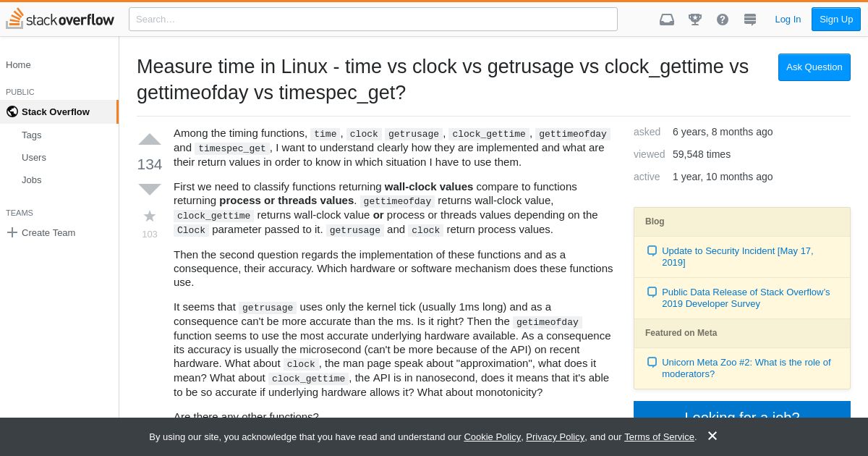
Task: Click the plus icon beside Create Team
Action: [x=12, y=232]
